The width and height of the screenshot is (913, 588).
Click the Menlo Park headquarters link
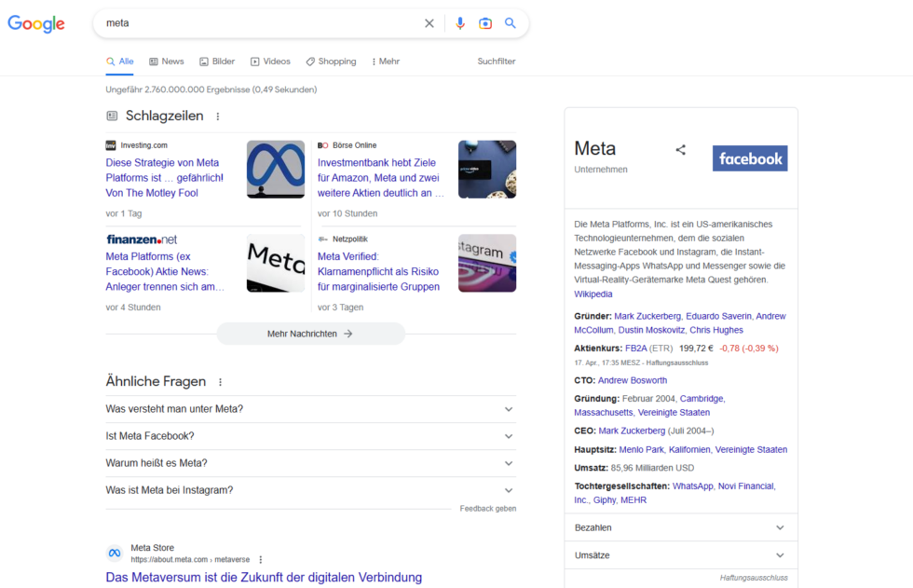coord(641,449)
